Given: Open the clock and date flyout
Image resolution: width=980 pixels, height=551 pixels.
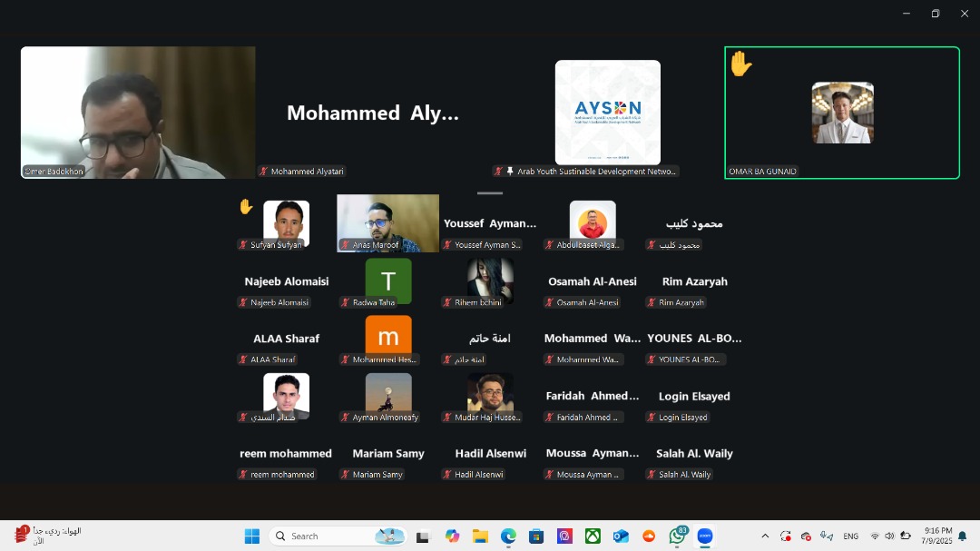Looking at the screenshot, I should pos(938,536).
